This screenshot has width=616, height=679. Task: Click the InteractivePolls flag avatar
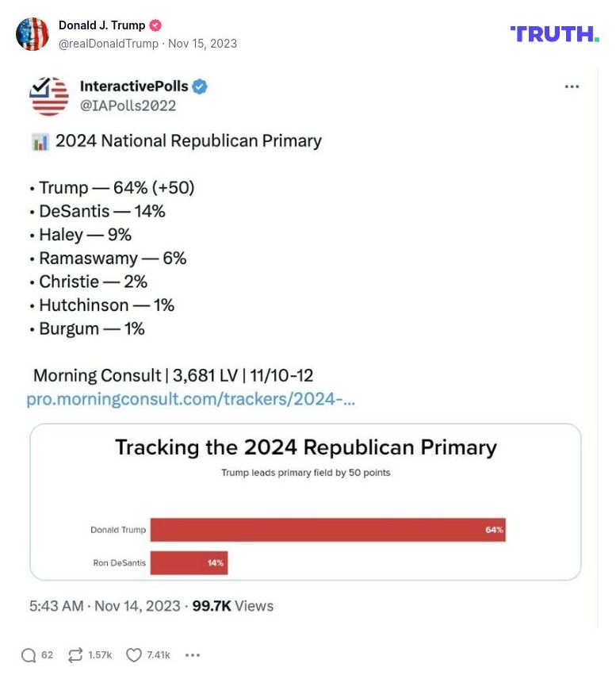point(47,94)
